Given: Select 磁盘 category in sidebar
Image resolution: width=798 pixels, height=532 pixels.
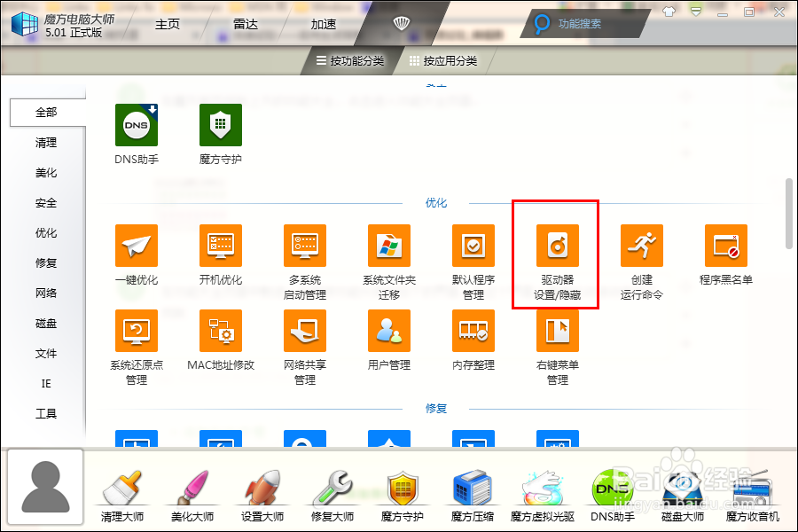Looking at the screenshot, I should [x=46, y=324].
